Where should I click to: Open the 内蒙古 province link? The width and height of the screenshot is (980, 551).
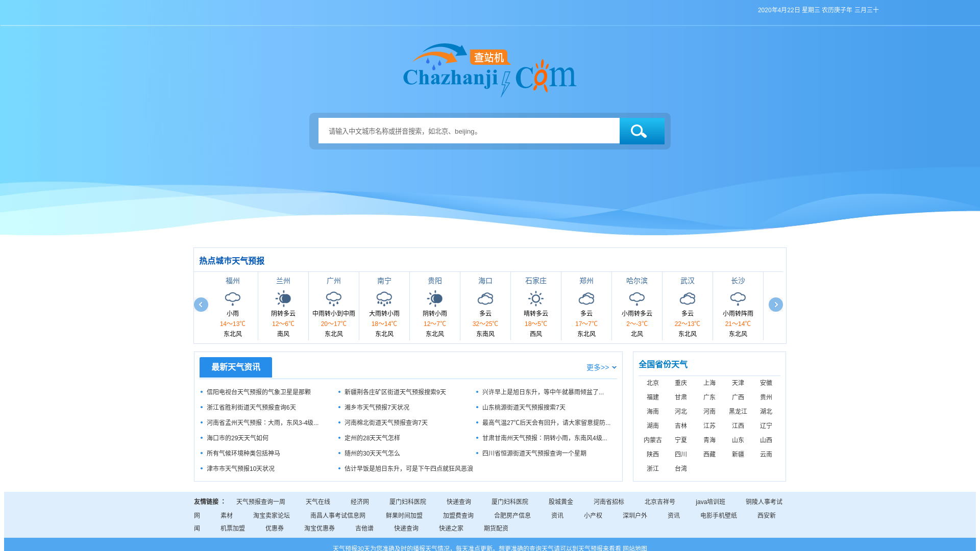653,440
